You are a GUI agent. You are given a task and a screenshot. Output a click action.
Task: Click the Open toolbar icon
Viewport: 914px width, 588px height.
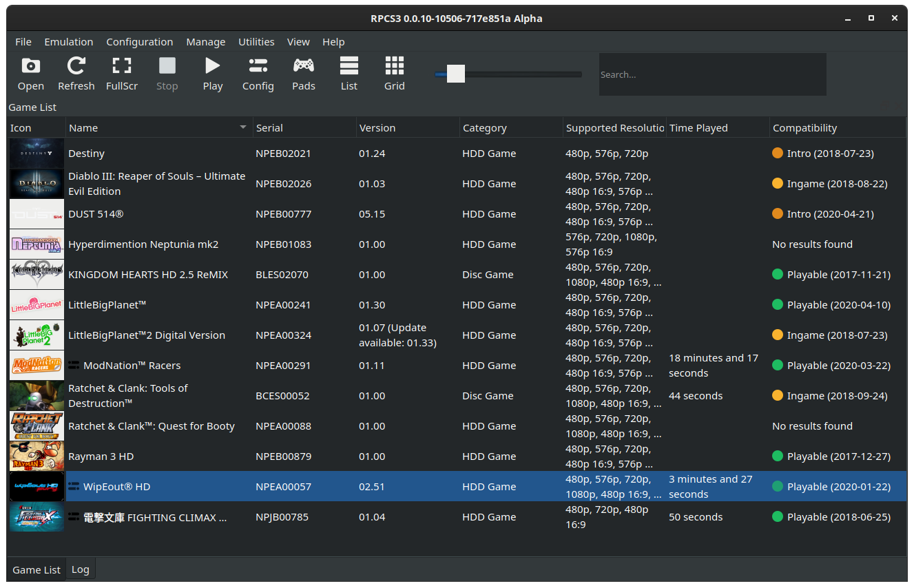pos(30,74)
